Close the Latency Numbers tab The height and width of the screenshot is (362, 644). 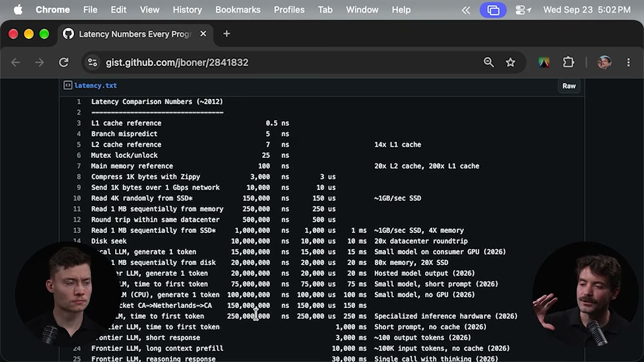coord(203,34)
